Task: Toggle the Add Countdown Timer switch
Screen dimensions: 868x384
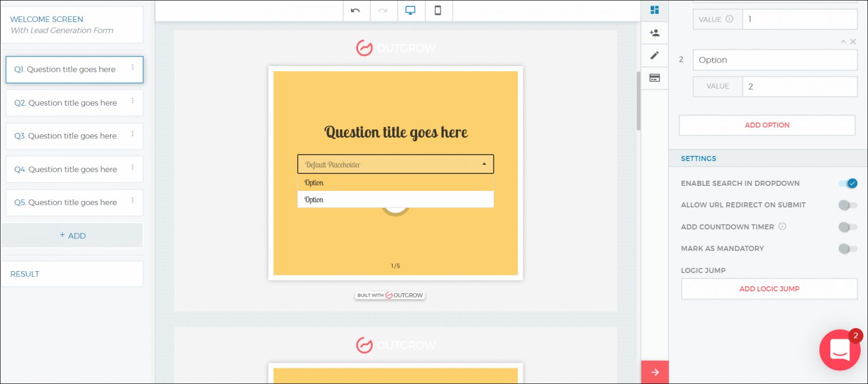Action: click(x=848, y=227)
